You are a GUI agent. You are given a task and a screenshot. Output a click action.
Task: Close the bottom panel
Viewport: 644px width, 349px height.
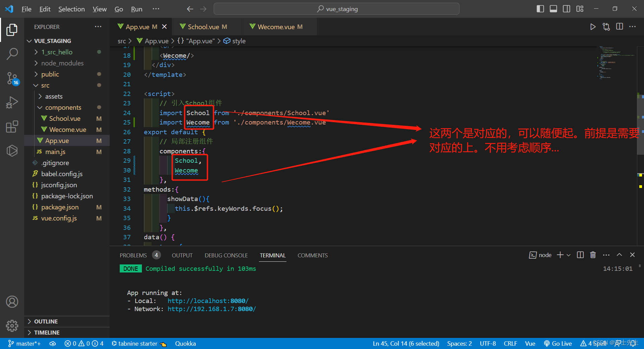[632, 255]
